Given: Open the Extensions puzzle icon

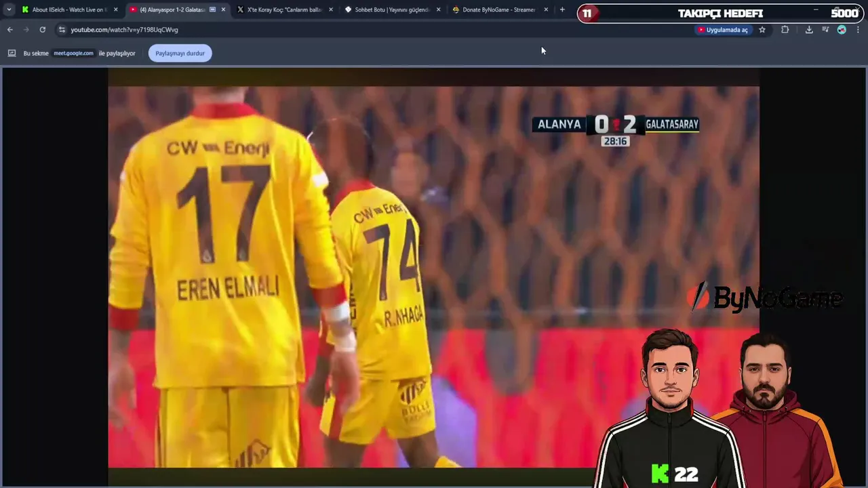Looking at the screenshot, I should [x=785, y=30].
